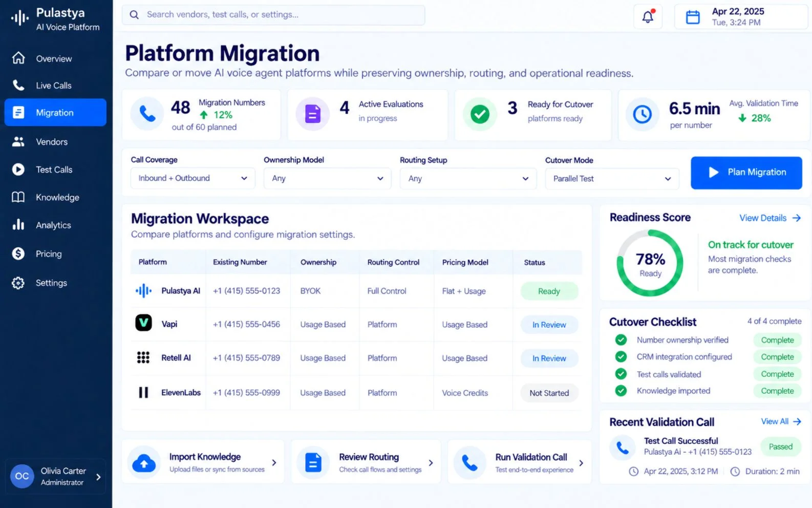Click the Pulastya AI logo in table row
This screenshot has width=812, height=508.
point(143,291)
